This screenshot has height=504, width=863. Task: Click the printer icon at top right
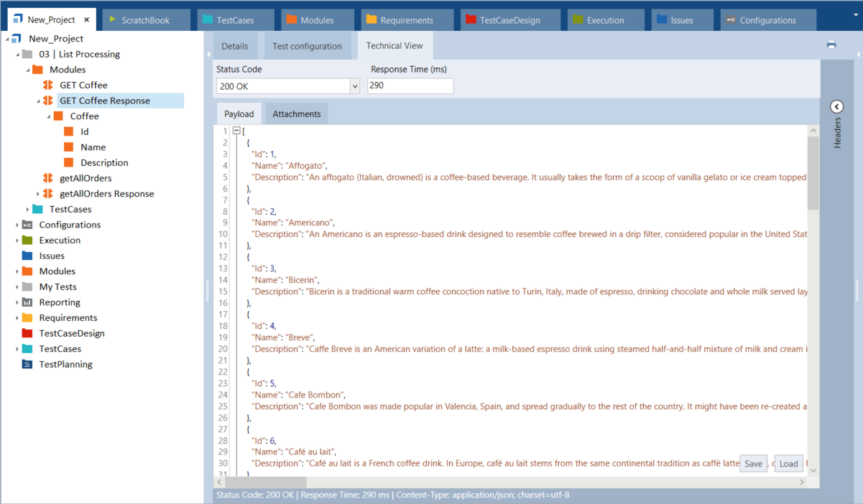[831, 45]
